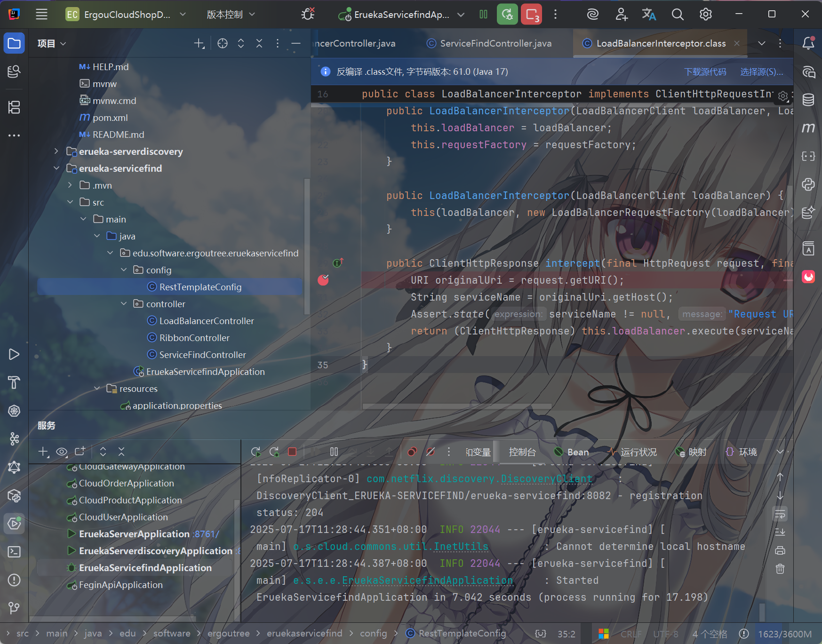822x644 pixels.
Task: Open the Database tool window
Action: [808, 100]
